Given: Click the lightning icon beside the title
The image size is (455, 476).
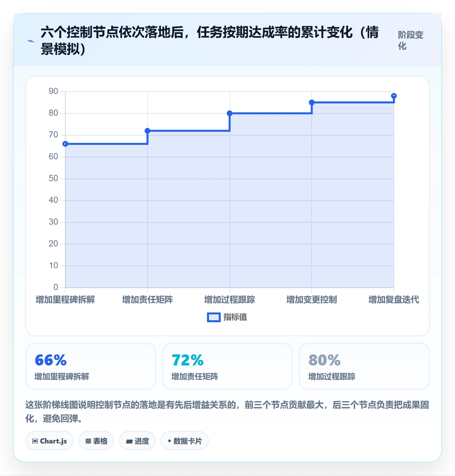Looking at the screenshot, I should point(31,41).
